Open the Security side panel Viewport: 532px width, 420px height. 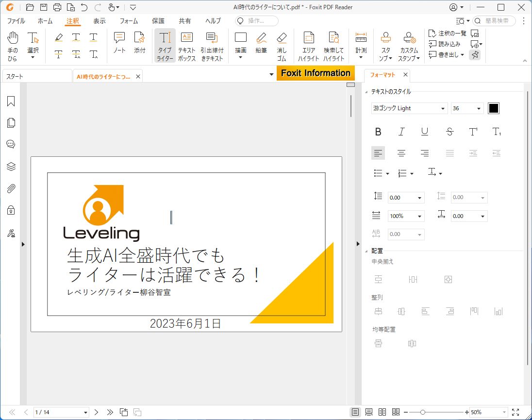coord(11,210)
